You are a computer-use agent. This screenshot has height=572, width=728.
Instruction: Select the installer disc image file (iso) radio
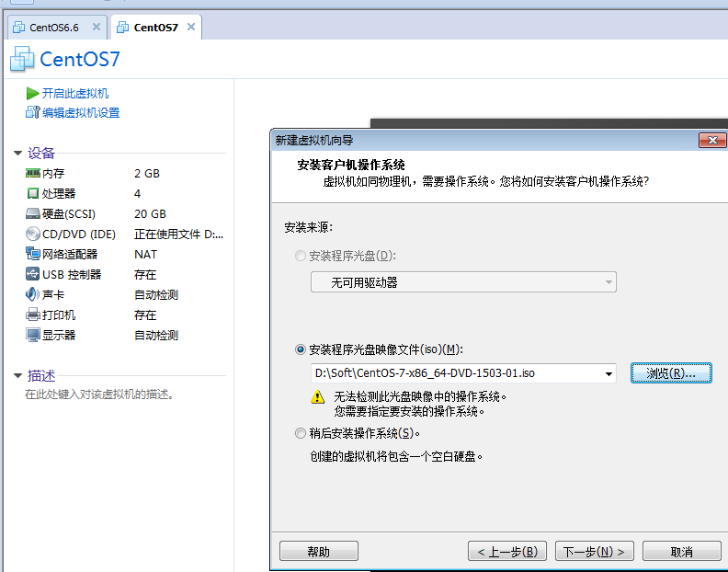[301, 349]
